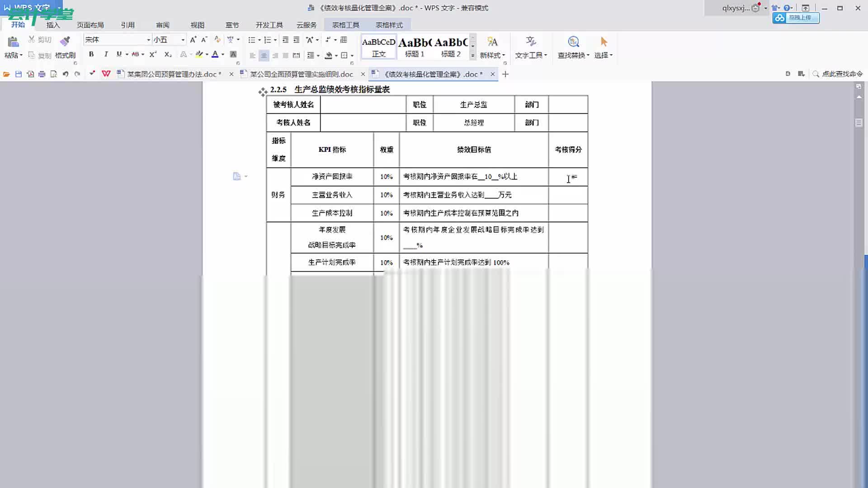The width and height of the screenshot is (868, 488).
Task: Click the open folder quick access icon
Action: pyautogui.click(x=6, y=74)
